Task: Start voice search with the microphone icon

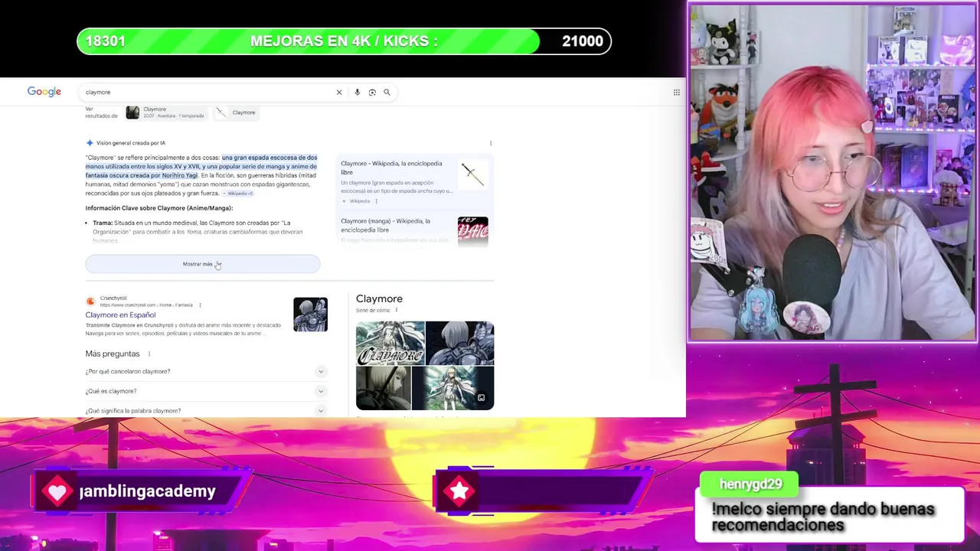Action: point(357,92)
